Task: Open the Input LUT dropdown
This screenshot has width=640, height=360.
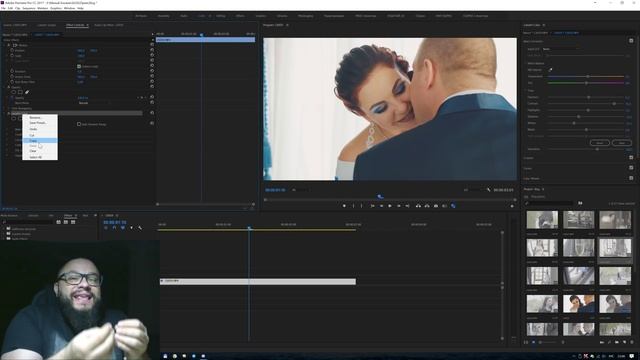Action: click(x=560, y=49)
